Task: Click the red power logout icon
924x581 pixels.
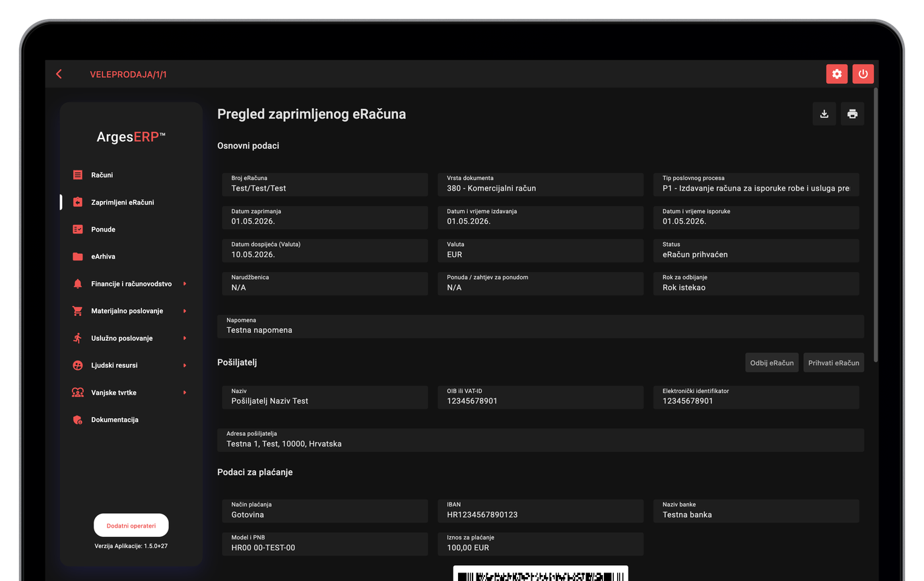Action: pyautogui.click(x=863, y=74)
